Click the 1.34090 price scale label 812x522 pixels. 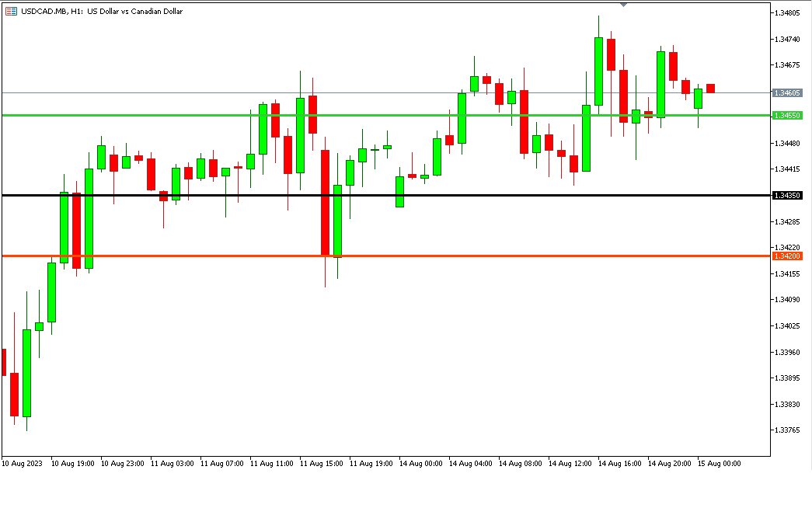[787, 299]
